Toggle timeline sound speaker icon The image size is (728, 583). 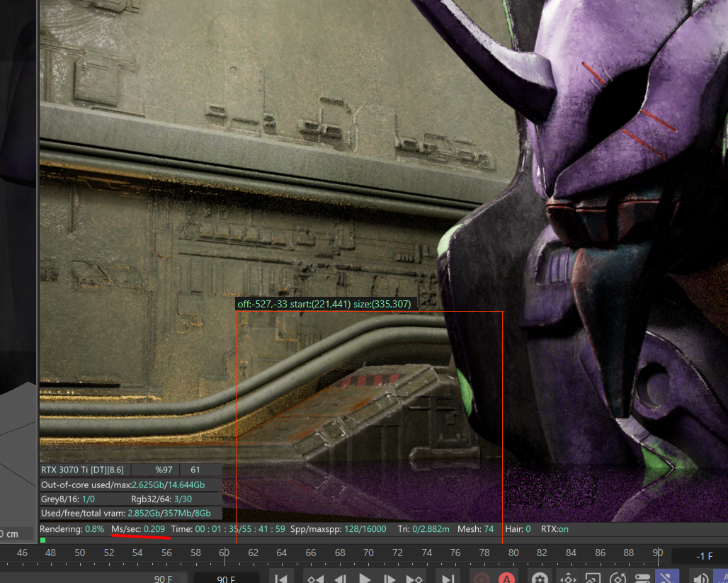point(700,578)
